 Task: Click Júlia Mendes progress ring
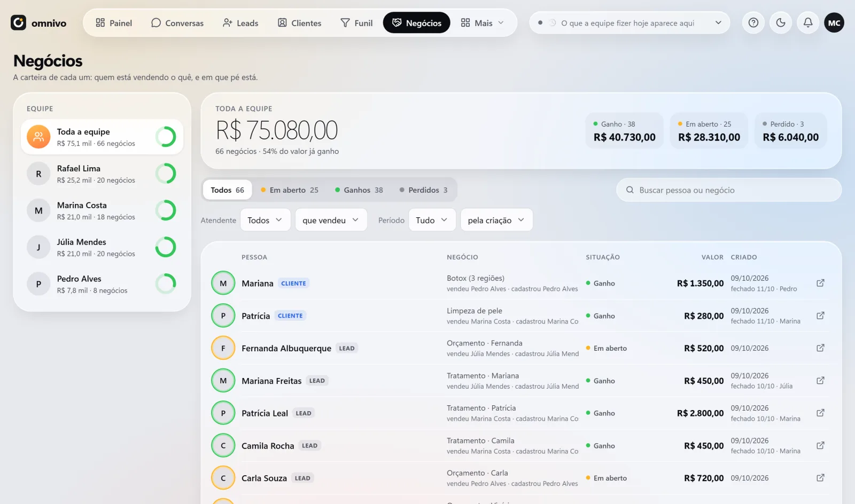(x=166, y=247)
